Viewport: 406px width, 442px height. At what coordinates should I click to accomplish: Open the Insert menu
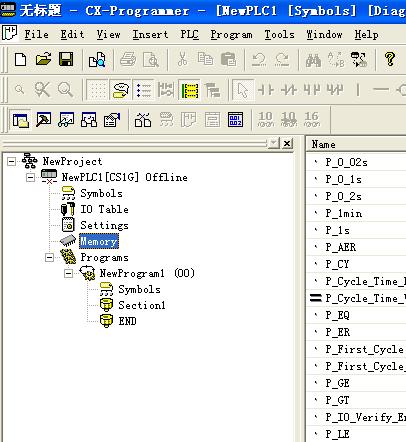click(150, 34)
